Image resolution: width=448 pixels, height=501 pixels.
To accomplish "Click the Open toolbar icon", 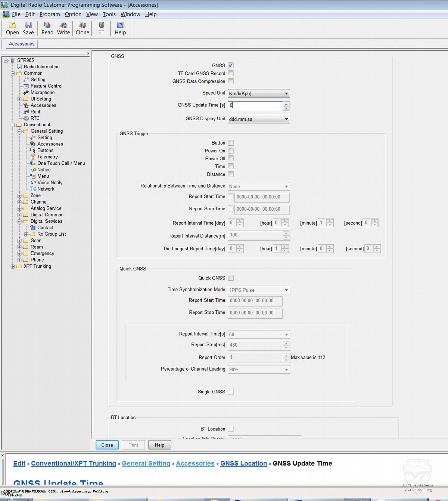I will click(12, 28).
